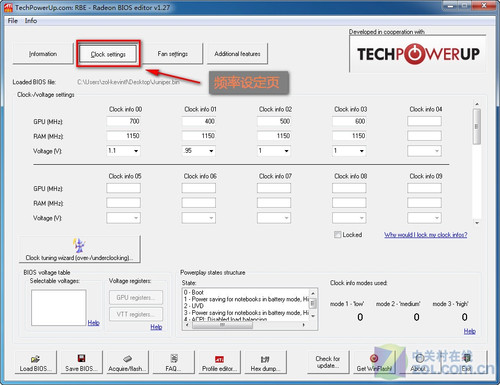The width and height of the screenshot is (500, 385).
Task: Open the File menu
Action: 13,21
